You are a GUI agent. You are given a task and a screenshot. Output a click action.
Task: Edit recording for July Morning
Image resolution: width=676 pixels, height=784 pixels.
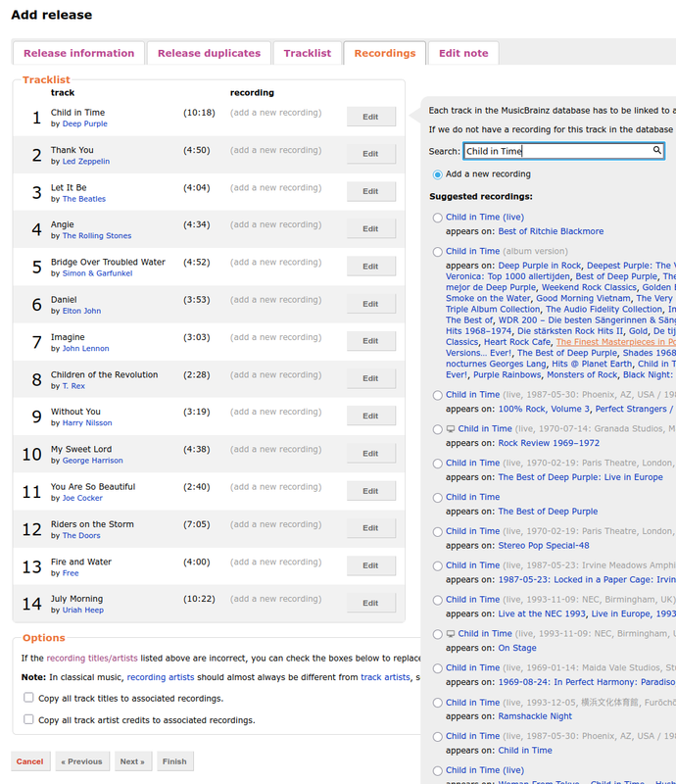click(371, 603)
